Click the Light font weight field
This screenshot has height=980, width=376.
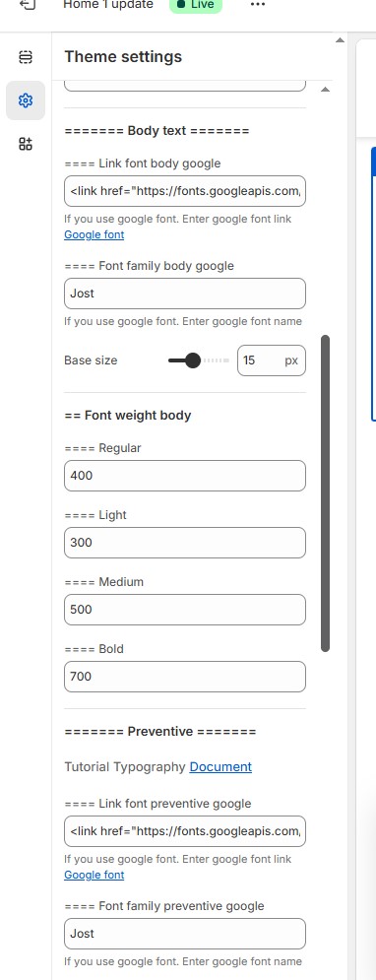point(185,543)
